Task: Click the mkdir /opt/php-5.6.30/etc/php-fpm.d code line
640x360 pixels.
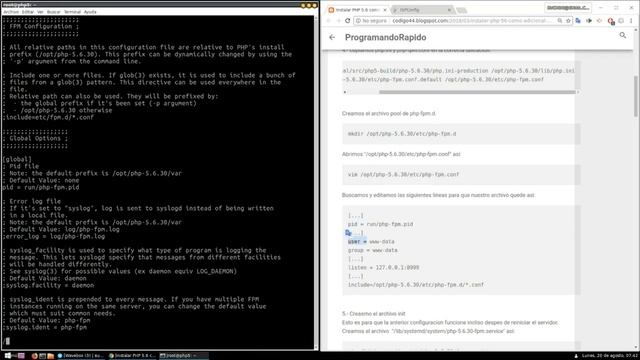Action: click(402, 134)
